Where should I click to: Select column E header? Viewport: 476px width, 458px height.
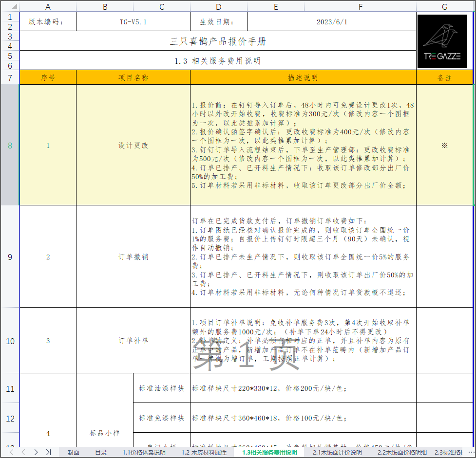tap(276, 7)
